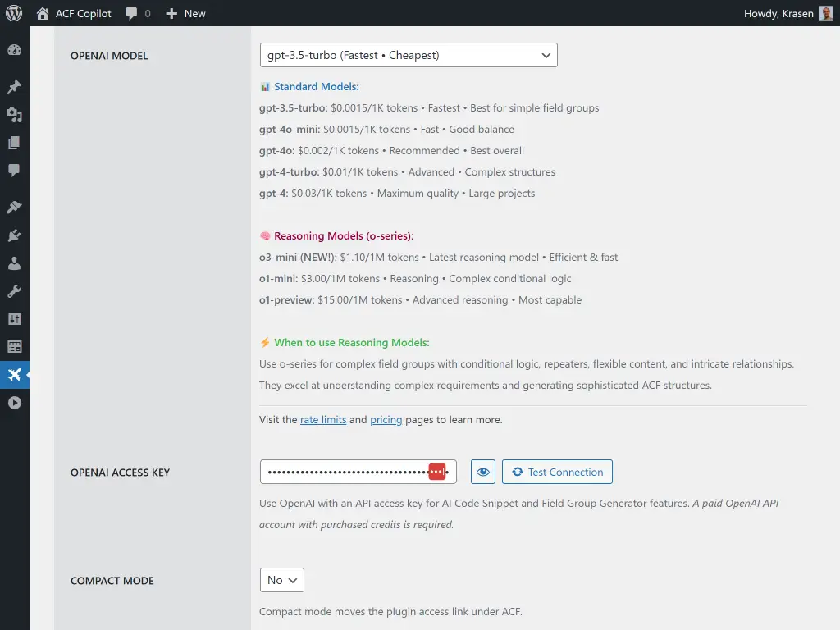Expand the Settings sliders icon in sidebar
This screenshot has height=630, width=840.
pyautogui.click(x=15, y=318)
